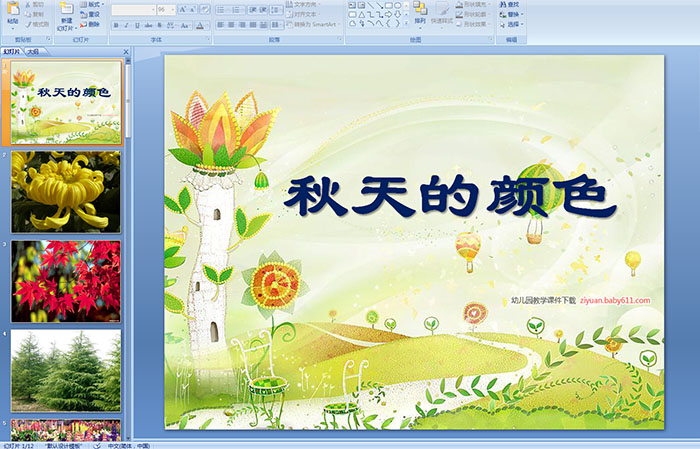Toggle Strikethrough (abc) formatting
Image resolution: width=700 pixels, height=449 pixels.
point(148,25)
